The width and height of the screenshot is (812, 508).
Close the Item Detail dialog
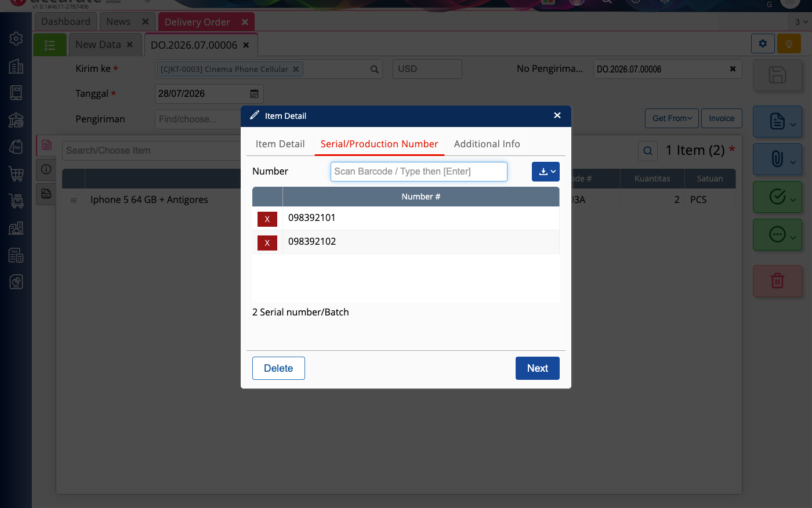pyautogui.click(x=557, y=115)
